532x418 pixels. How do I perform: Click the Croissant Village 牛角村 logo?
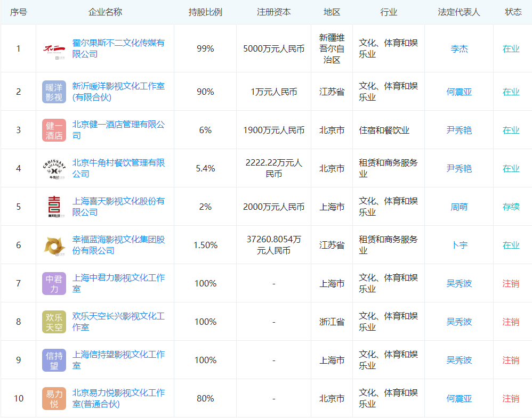54,168
